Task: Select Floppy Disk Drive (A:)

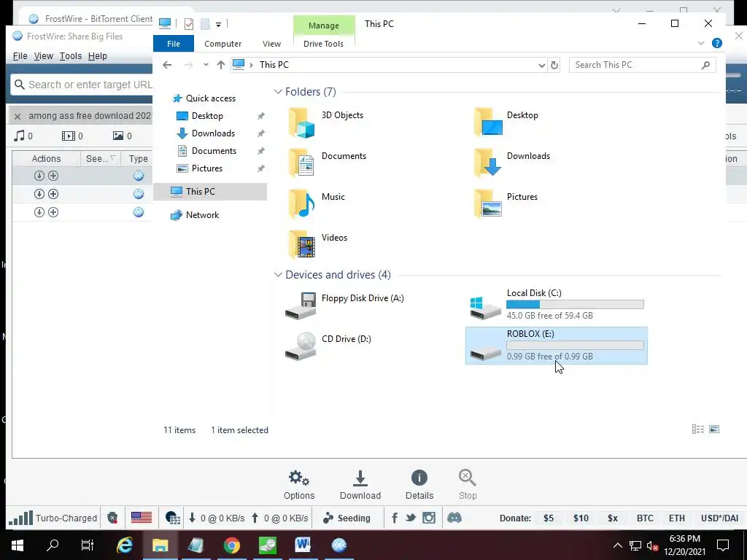Action: tap(344, 306)
